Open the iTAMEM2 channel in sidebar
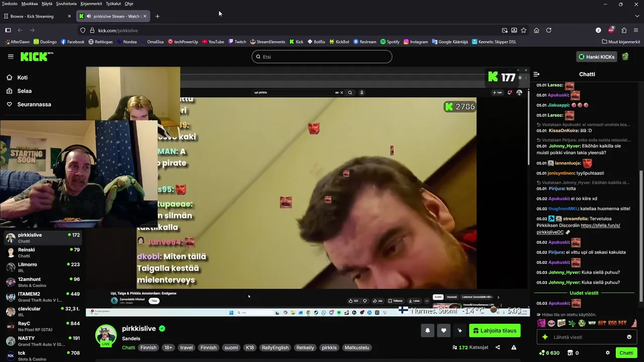 [x=43, y=297]
